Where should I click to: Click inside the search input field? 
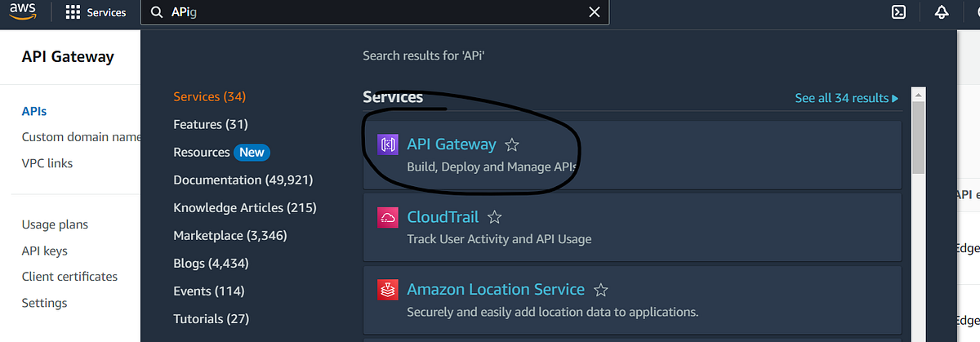[376, 12]
